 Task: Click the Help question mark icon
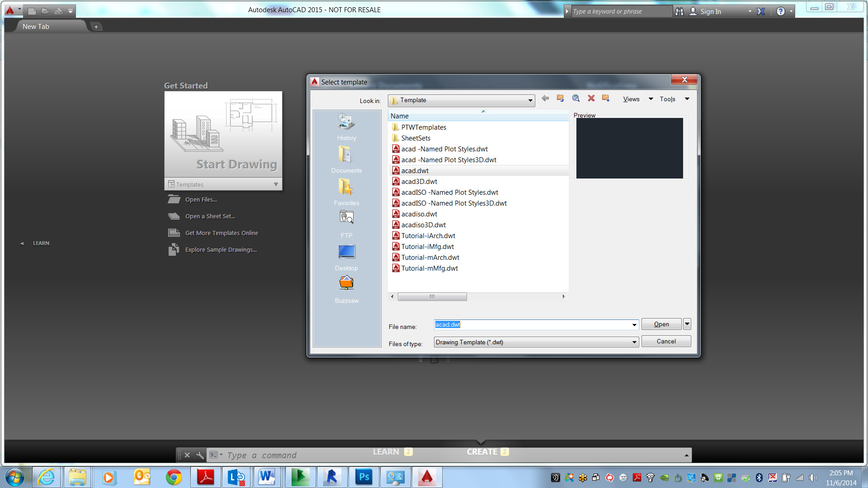[780, 11]
